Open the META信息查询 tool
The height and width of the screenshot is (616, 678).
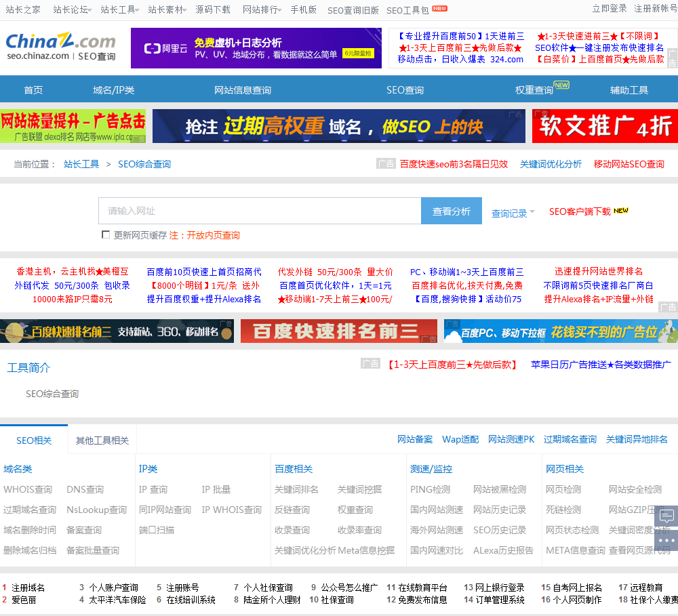click(x=576, y=550)
